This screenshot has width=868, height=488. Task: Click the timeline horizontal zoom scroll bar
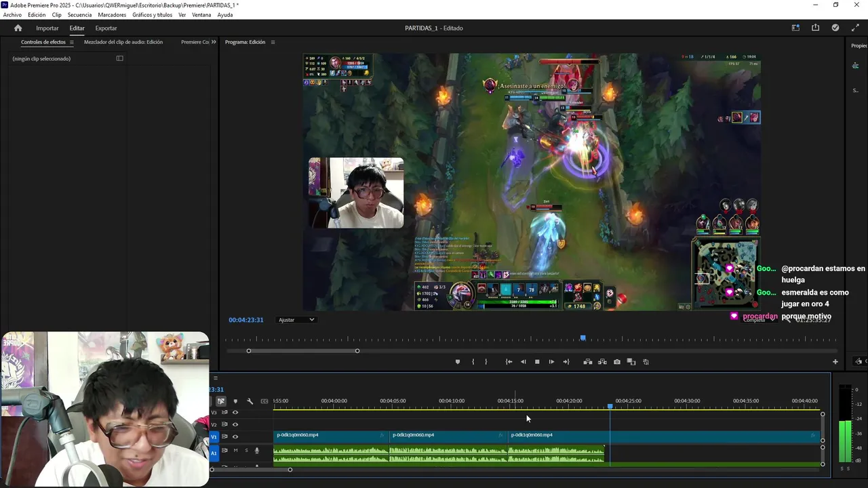(x=251, y=469)
